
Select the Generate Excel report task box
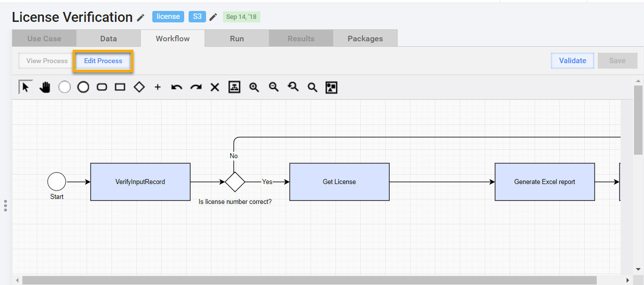click(x=544, y=182)
